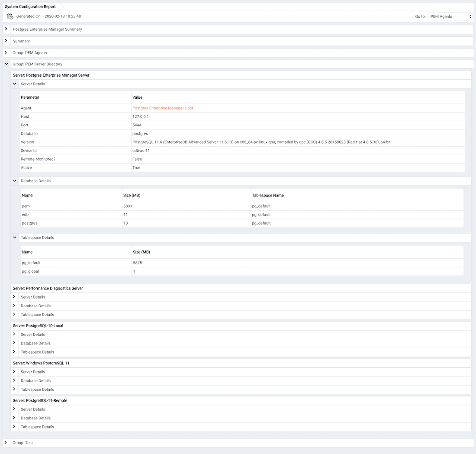Click the Server: PostgreSQL-11-Remote heading
Viewport: 476px width, 454px height.
(40, 401)
